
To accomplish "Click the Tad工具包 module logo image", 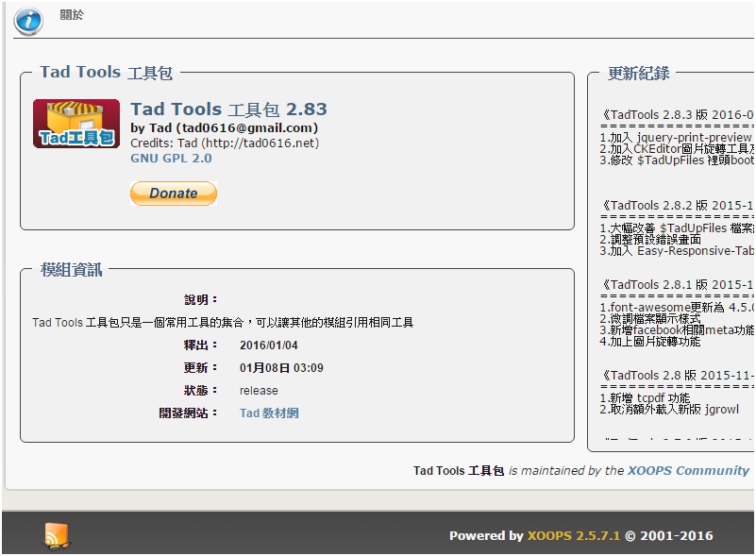I will point(76,124).
